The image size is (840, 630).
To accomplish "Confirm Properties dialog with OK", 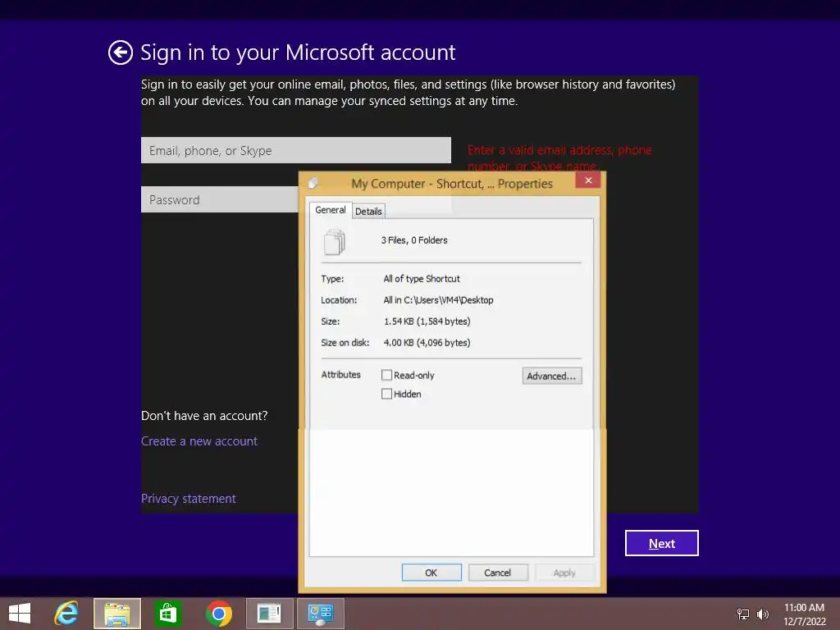I will [x=431, y=573].
